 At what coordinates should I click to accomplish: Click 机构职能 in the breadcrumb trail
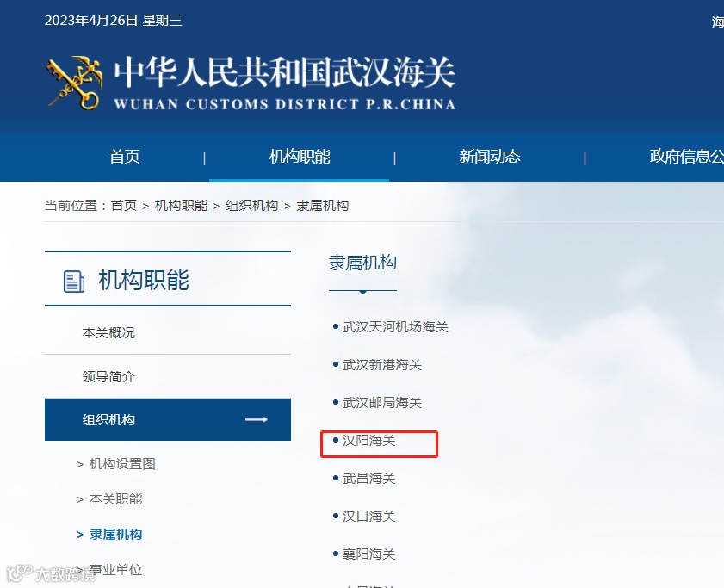181,205
